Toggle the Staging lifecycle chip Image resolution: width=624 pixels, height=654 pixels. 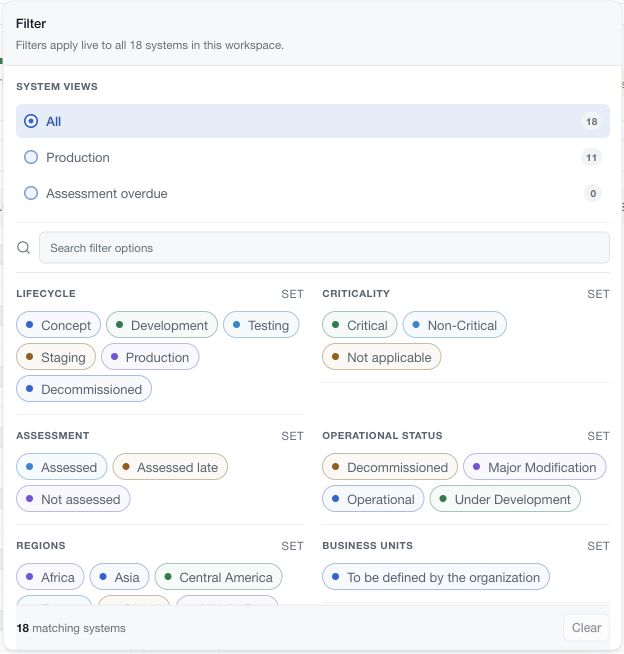coord(56,357)
